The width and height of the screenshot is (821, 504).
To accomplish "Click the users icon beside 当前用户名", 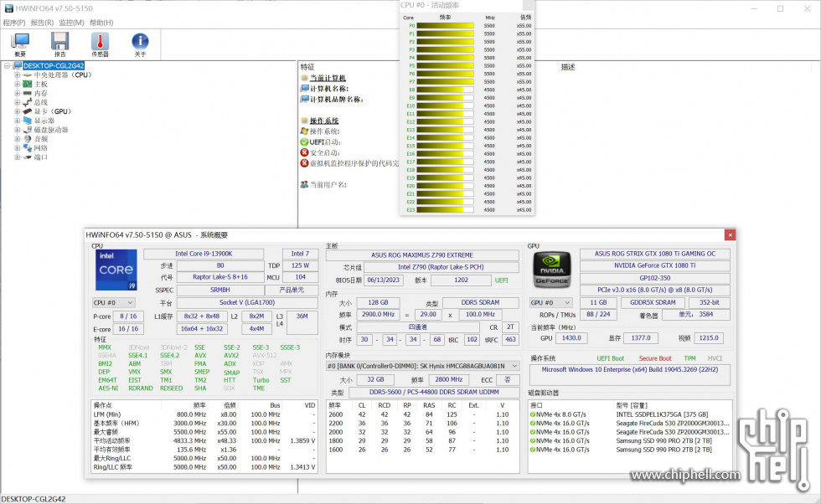I will 304,185.
